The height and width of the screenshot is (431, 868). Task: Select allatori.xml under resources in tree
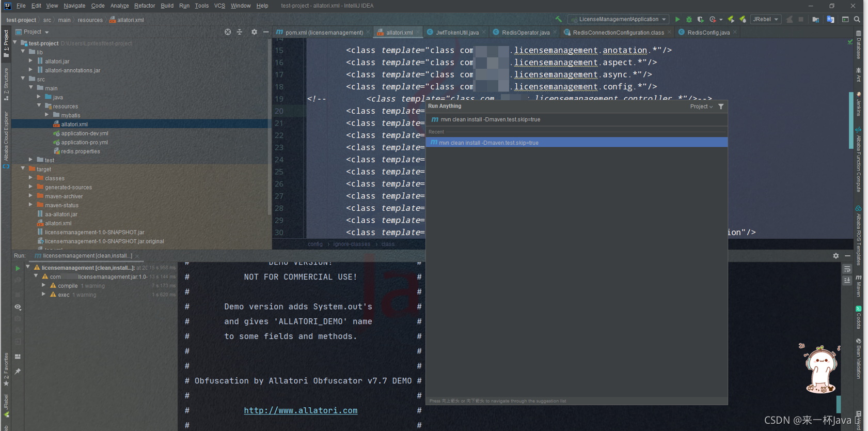74,124
